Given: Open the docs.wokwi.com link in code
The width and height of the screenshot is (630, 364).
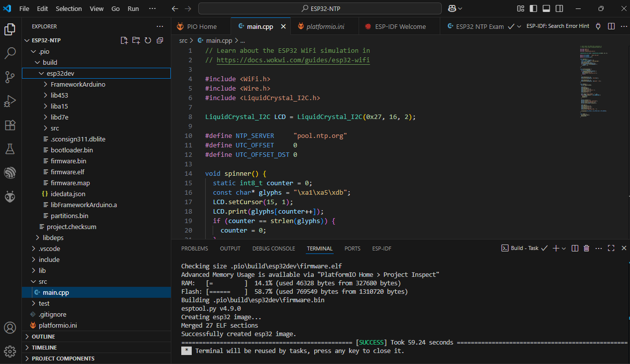Looking at the screenshot, I should pyautogui.click(x=293, y=60).
